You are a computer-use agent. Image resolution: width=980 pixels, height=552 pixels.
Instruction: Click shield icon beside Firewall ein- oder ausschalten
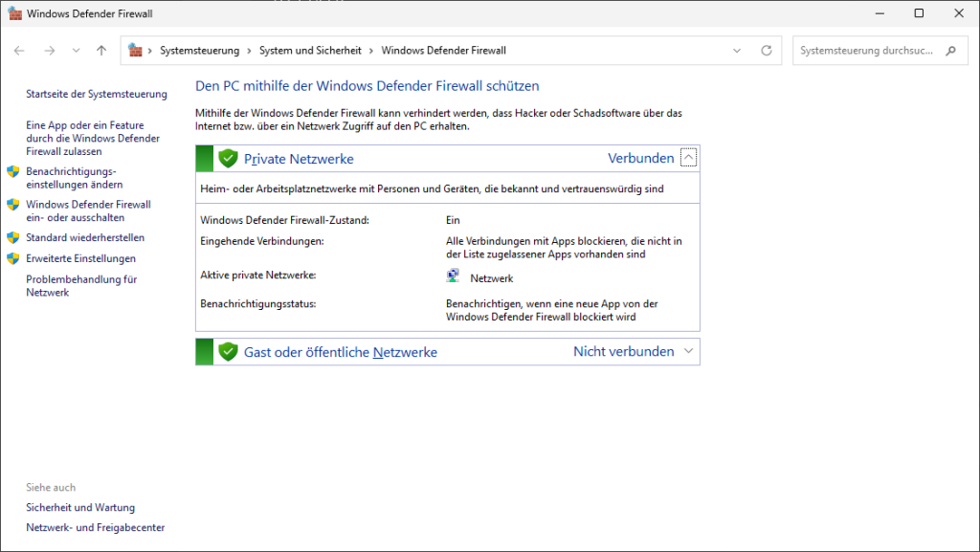pos(13,205)
